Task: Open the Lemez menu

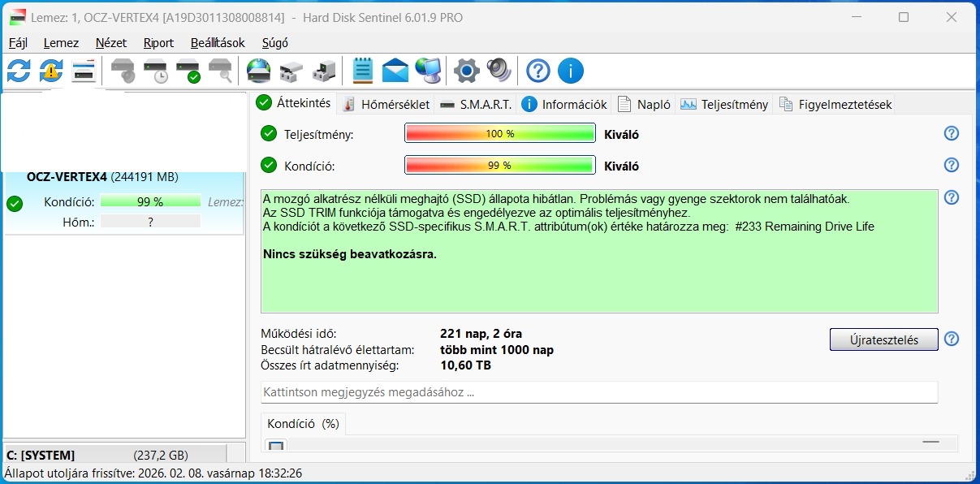Action: tap(61, 43)
